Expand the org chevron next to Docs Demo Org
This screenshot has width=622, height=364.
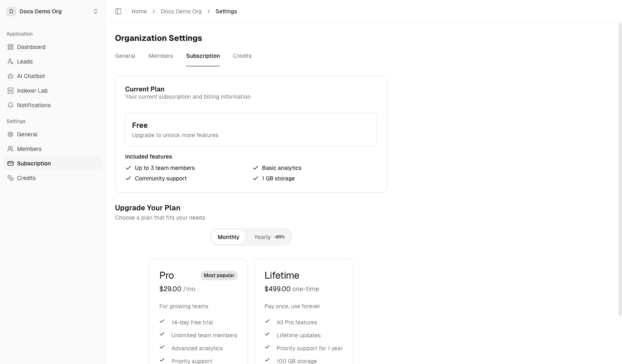coord(96,11)
